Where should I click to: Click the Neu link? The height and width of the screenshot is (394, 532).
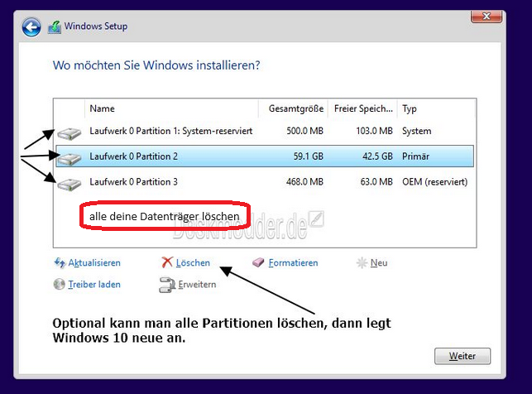point(379,262)
